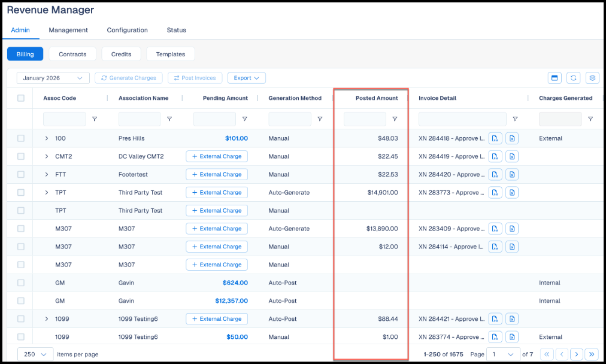Open the January 2026 period dropdown
Image resolution: width=606 pixels, height=364 pixels.
(53, 78)
